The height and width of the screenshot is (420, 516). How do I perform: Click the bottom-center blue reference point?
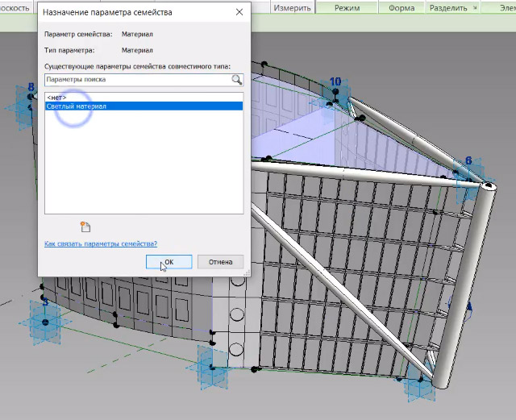pos(212,365)
